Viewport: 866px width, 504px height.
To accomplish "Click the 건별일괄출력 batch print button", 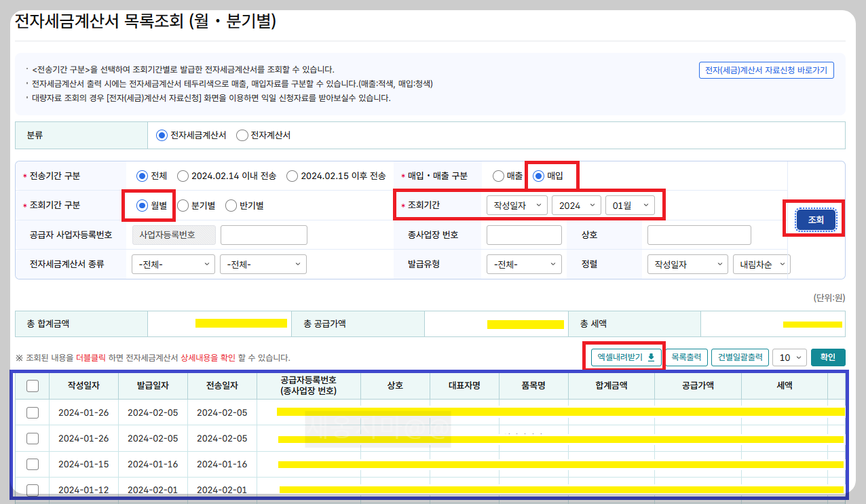I will coord(740,357).
